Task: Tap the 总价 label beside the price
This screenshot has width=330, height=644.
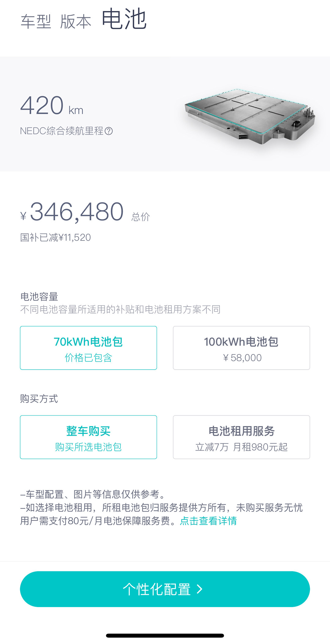Action: [x=141, y=217]
